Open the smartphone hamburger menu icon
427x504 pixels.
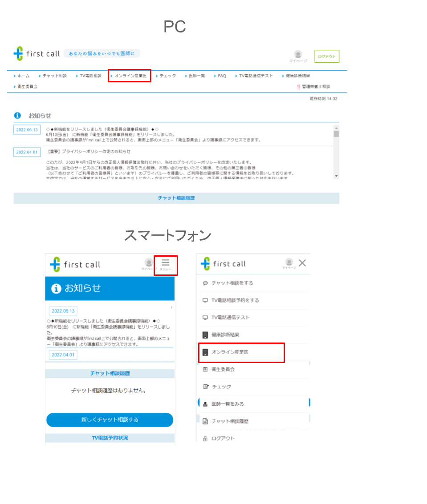click(x=166, y=263)
